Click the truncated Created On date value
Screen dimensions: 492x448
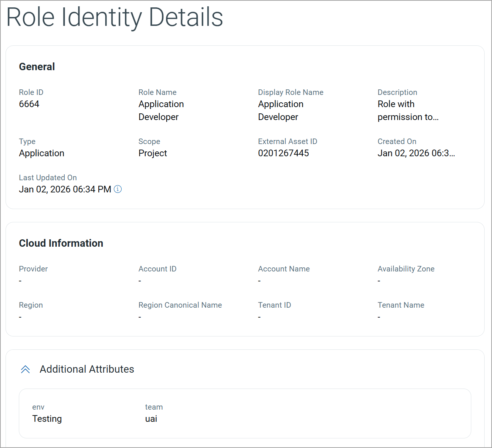point(416,153)
